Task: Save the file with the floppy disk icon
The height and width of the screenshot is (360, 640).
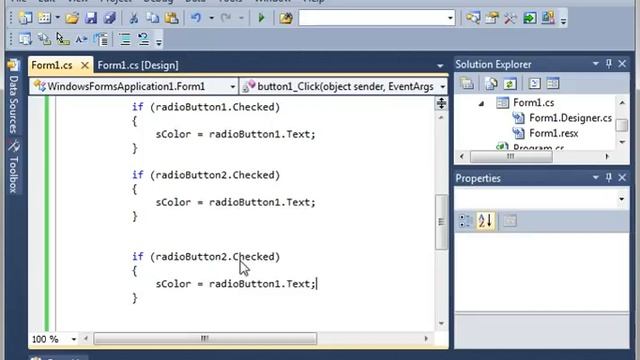Action: click(x=91, y=18)
